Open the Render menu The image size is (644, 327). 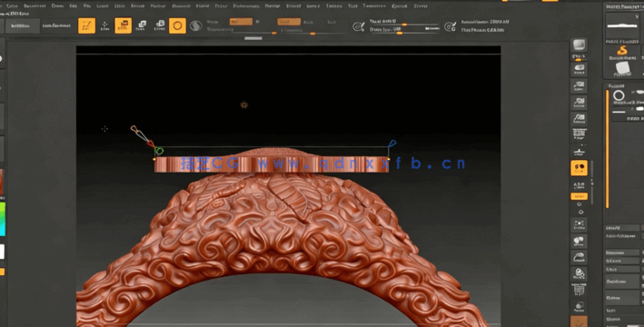(272, 6)
